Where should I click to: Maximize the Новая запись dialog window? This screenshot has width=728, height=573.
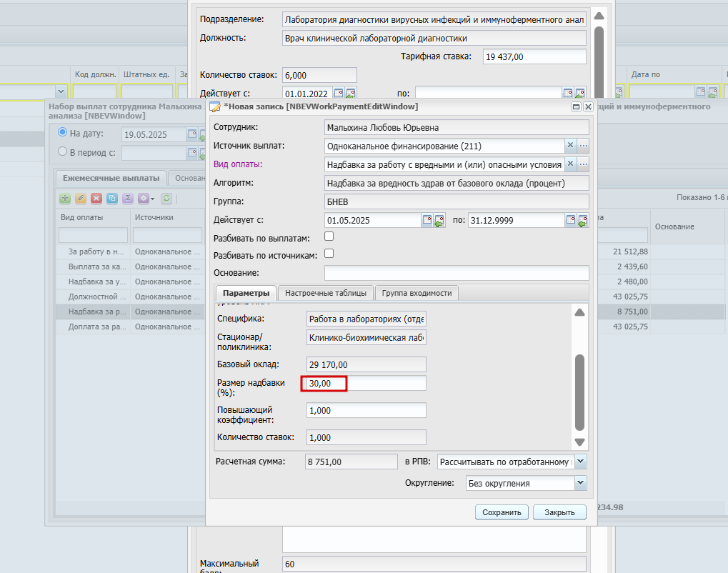pos(576,106)
